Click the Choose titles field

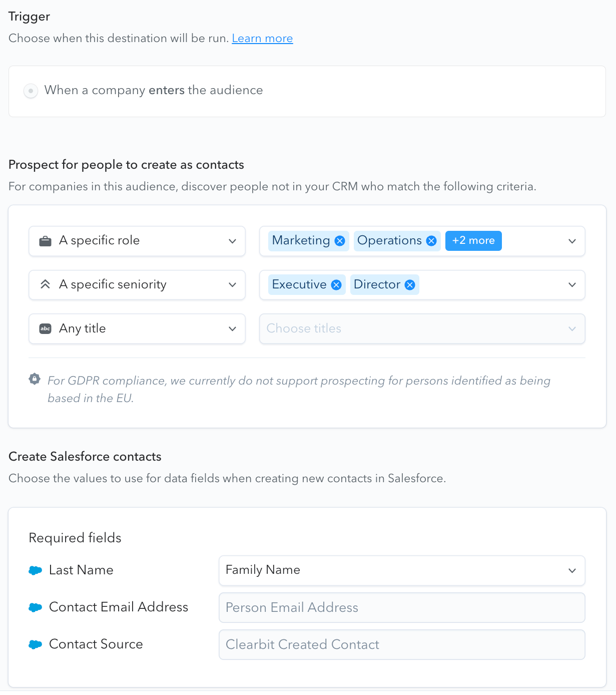pos(422,328)
